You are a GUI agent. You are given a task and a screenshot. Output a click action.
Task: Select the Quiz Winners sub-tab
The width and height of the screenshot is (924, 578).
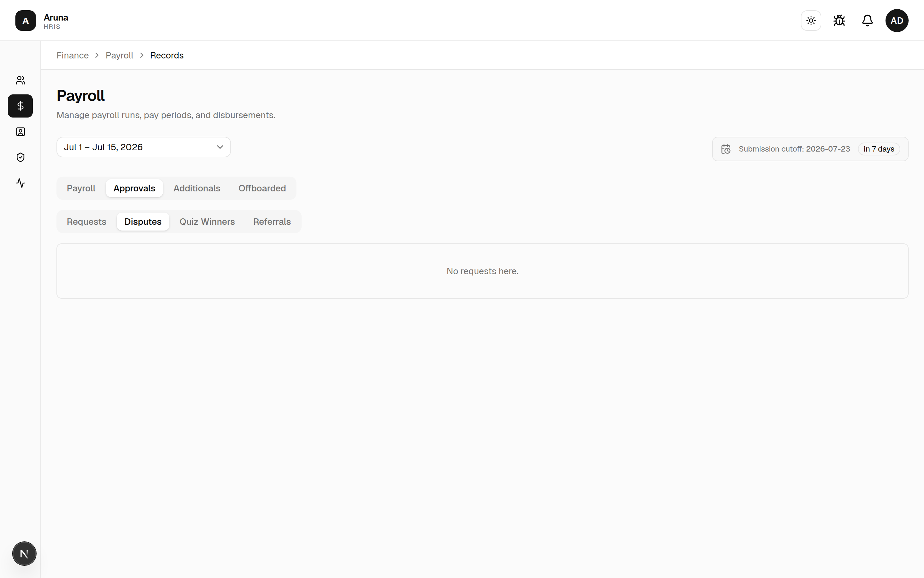click(x=207, y=222)
